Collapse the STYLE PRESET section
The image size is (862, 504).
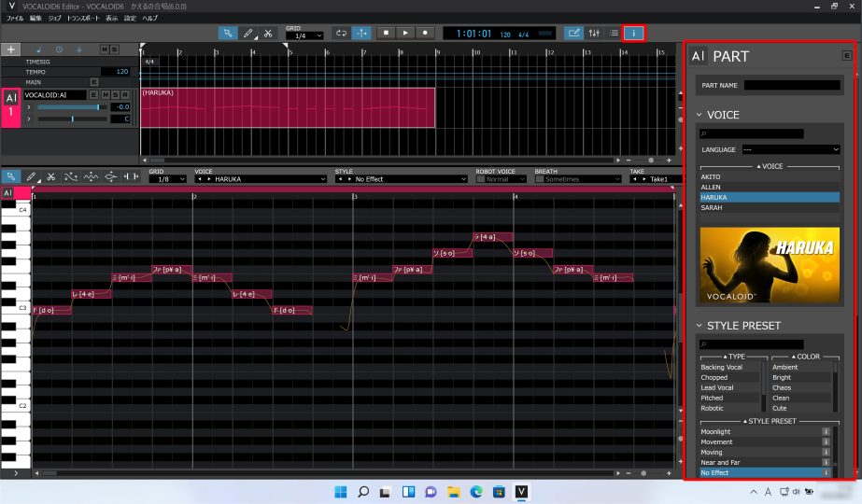coord(699,326)
